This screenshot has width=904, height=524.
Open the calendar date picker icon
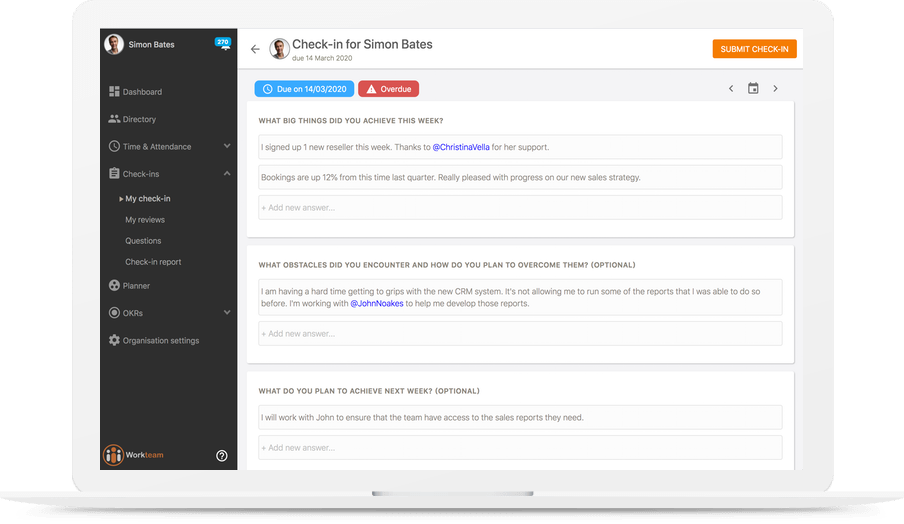(753, 88)
